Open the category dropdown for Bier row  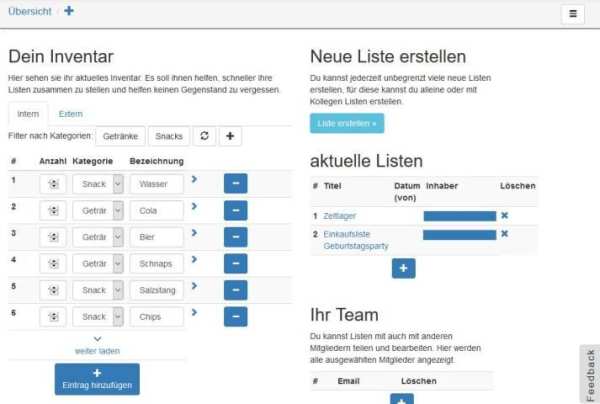[x=98, y=237]
